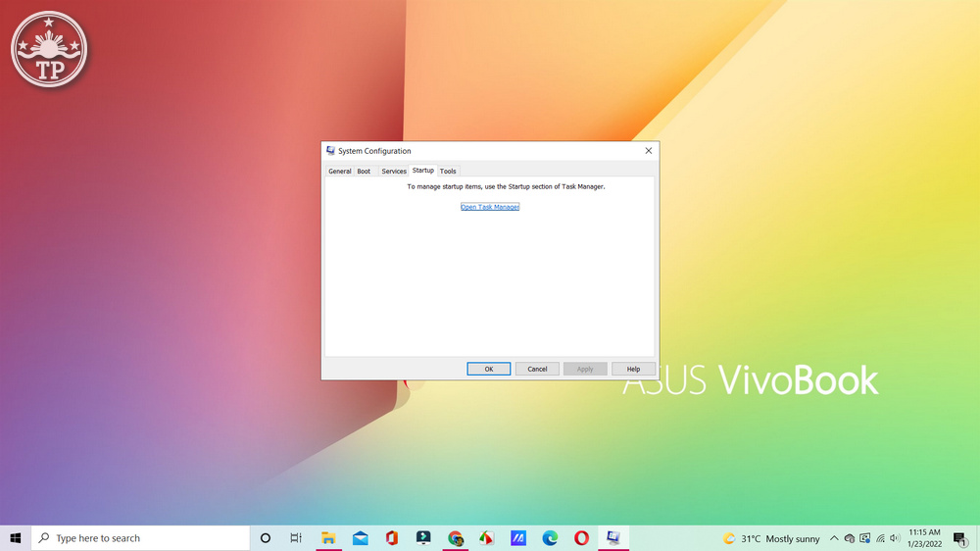The image size is (980, 551).
Task: Launch Microsoft Edge from the taskbar
Action: (550, 538)
